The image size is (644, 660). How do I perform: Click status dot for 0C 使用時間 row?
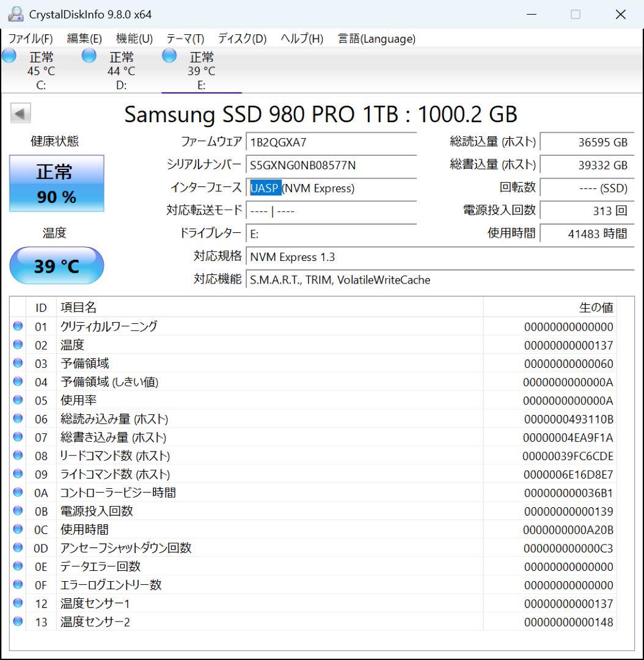(18, 529)
